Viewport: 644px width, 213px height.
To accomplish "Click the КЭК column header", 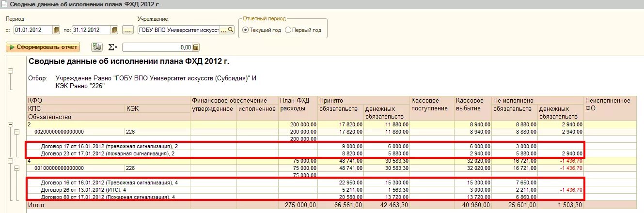I will click(x=133, y=108).
